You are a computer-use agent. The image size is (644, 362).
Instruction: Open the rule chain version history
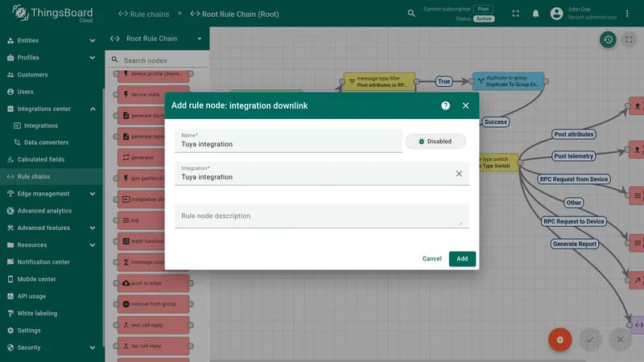pos(608,39)
